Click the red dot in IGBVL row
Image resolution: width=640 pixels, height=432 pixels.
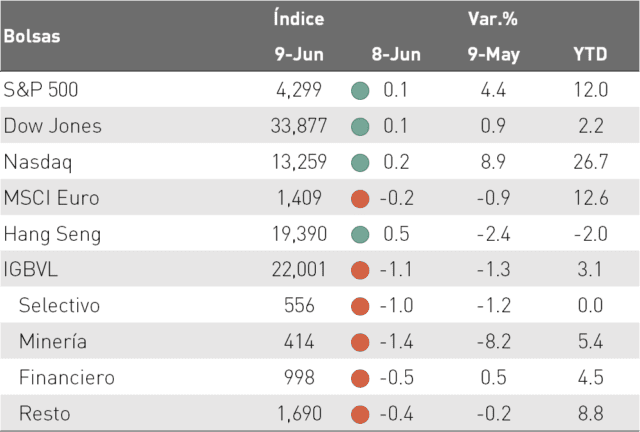[360, 270]
